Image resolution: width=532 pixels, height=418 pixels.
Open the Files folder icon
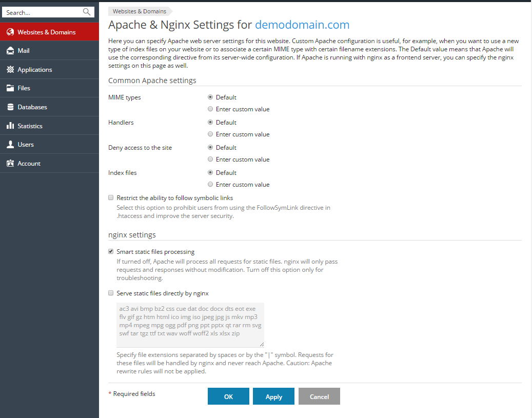tap(11, 88)
